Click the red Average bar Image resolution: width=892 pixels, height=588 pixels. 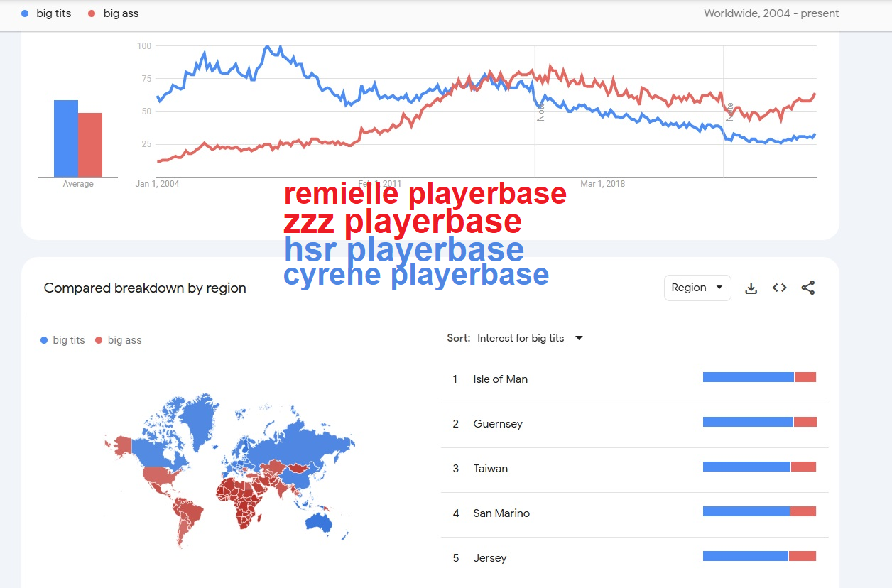click(x=90, y=145)
